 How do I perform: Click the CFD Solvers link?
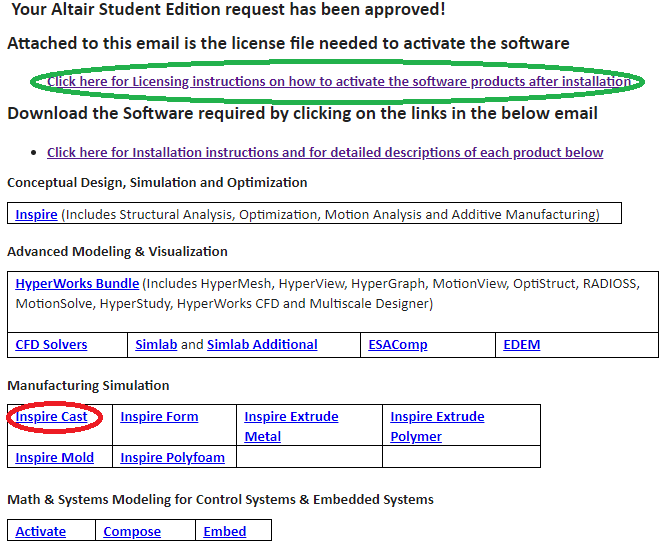[x=51, y=344]
